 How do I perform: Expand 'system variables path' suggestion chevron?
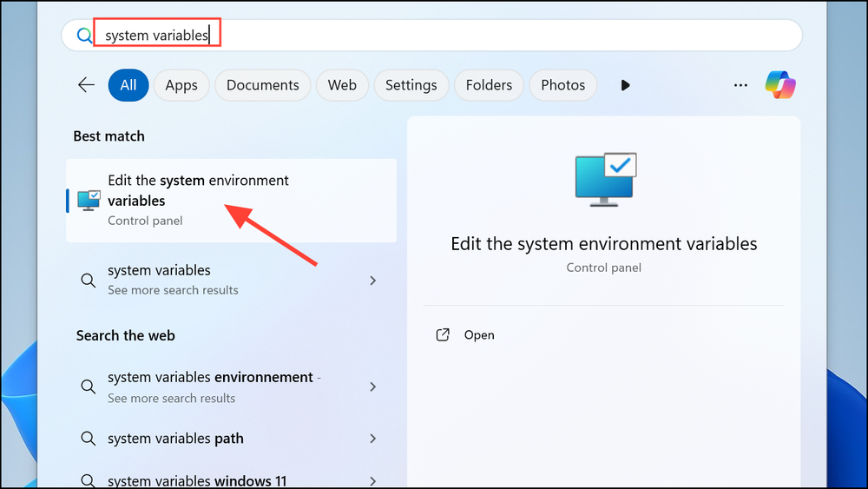373,439
